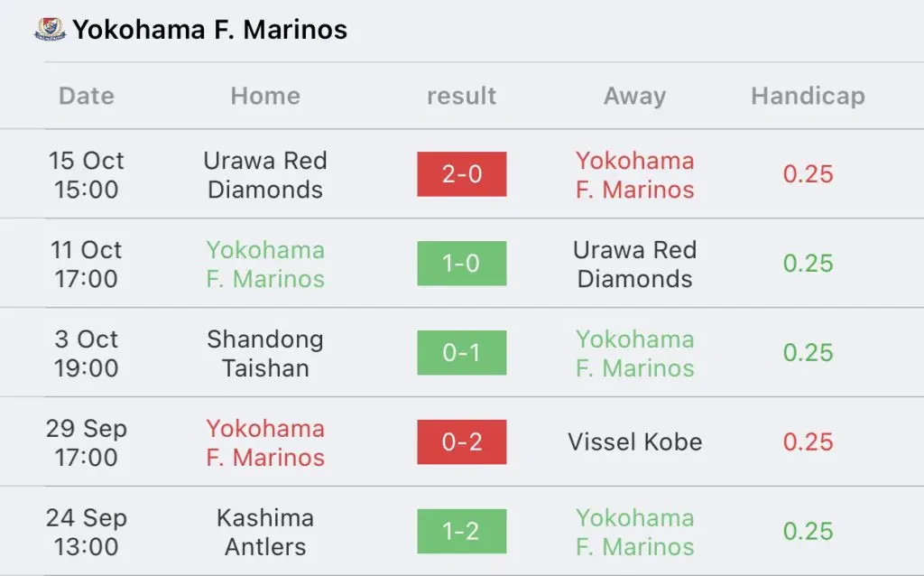This screenshot has width=924, height=576.
Task: Open the red 0-2 result badge
Action: click(x=461, y=441)
